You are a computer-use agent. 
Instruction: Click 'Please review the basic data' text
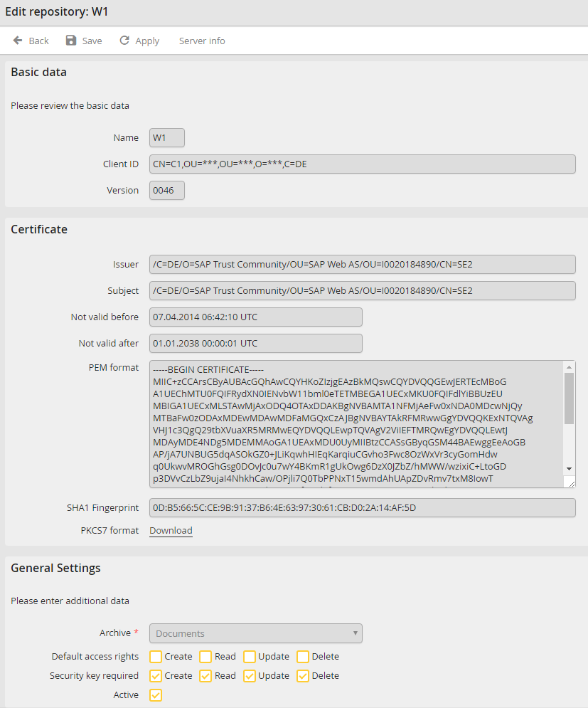click(70, 105)
